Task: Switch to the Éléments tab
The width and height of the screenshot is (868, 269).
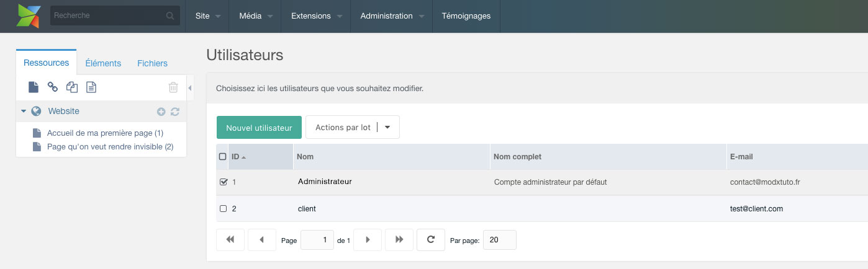Action: (103, 63)
